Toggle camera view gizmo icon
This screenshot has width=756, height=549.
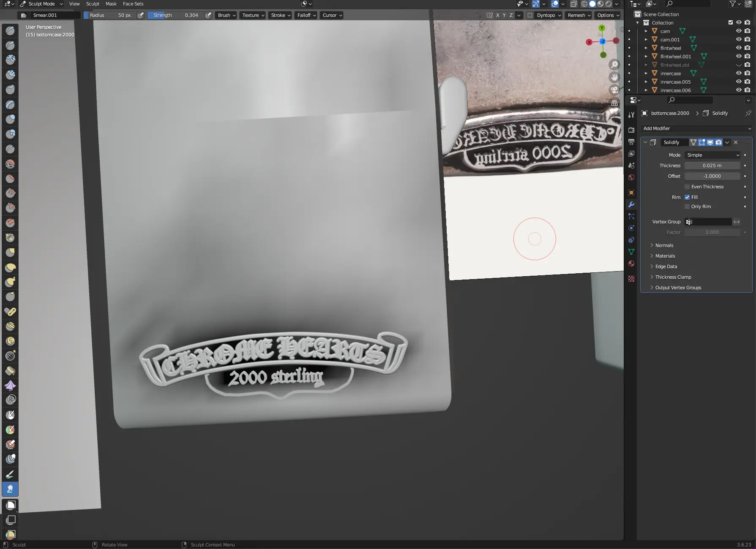point(614,90)
